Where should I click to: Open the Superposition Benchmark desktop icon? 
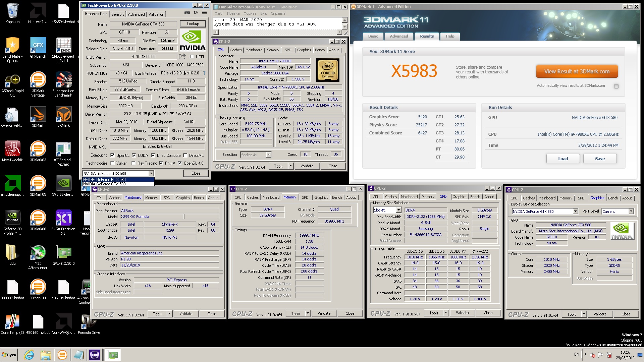pyautogui.click(x=63, y=84)
